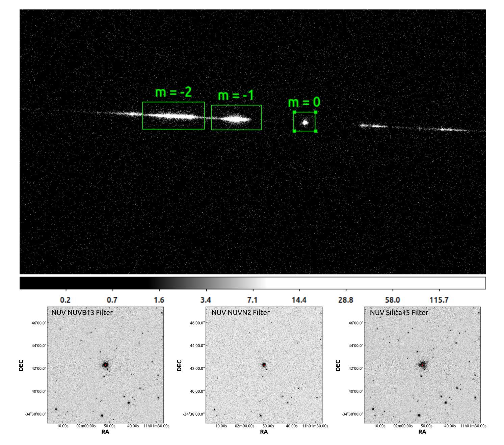Image resolution: width=504 pixels, height=445 pixels.
Task: Click the top-right handle of m = 0 region
Action: [x=316, y=112]
